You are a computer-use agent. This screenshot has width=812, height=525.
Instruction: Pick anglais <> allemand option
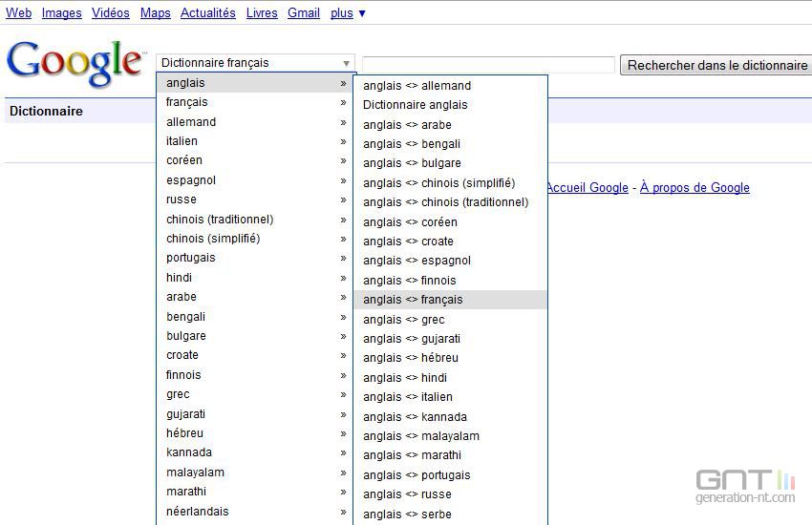pyautogui.click(x=417, y=86)
